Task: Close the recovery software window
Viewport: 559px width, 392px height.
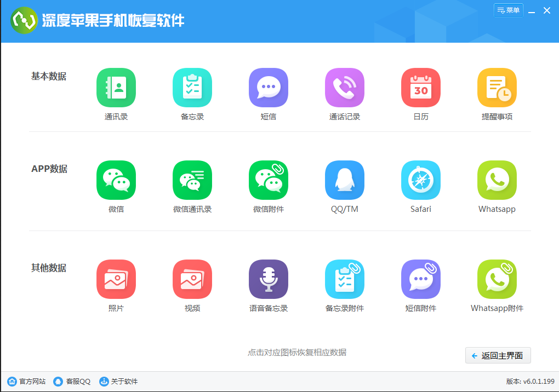Action: pyautogui.click(x=547, y=11)
